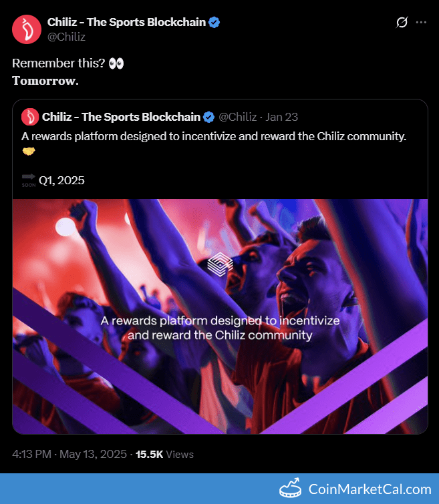The width and height of the screenshot is (439, 504).
Task: Click the 'Jan 23' quoted tweet date
Action: coord(282,117)
